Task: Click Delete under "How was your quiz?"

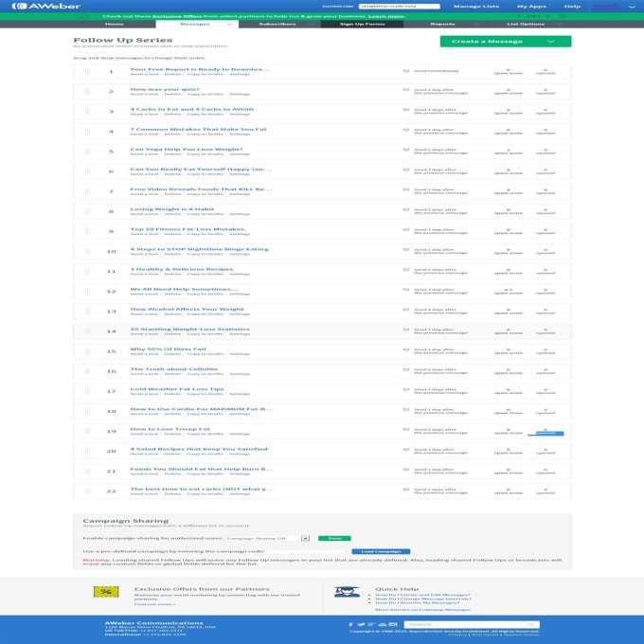Action: 172,94
